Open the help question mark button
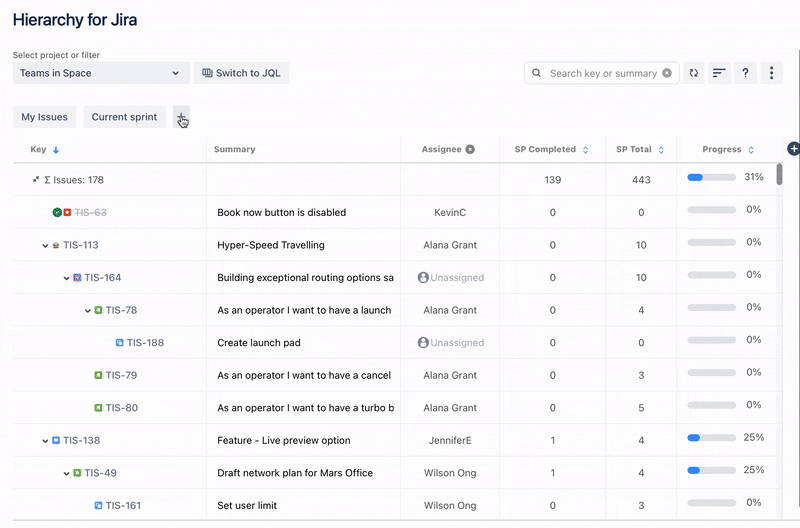 pyautogui.click(x=745, y=73)
